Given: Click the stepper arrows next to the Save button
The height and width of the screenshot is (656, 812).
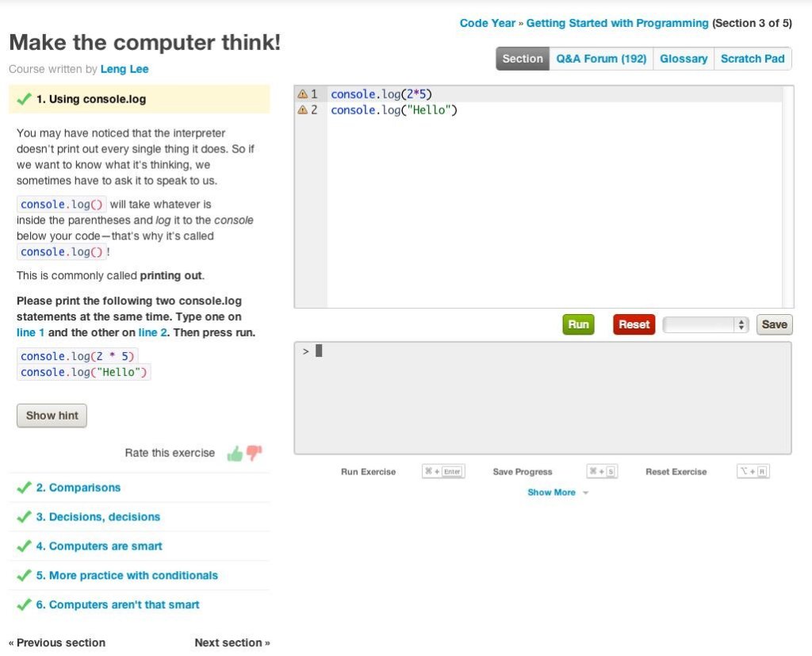Looking at the screenshot, I should (x=740, y=324).
